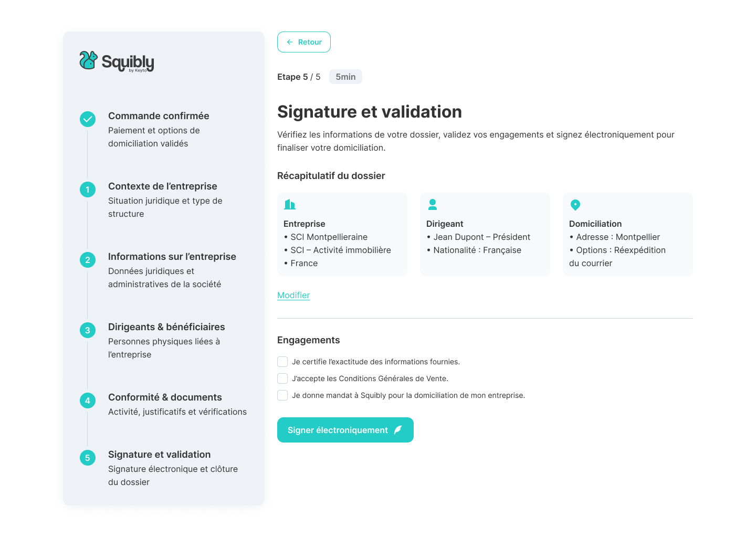
Task: Tick the mandate to Squibly checkbox
Action: tap(282, 395)
